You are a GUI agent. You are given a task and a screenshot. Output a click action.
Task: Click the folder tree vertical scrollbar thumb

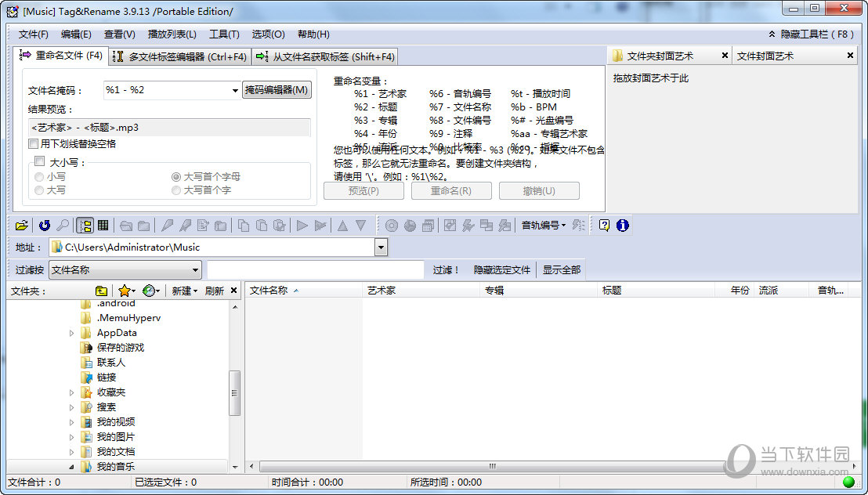point(235,393)
